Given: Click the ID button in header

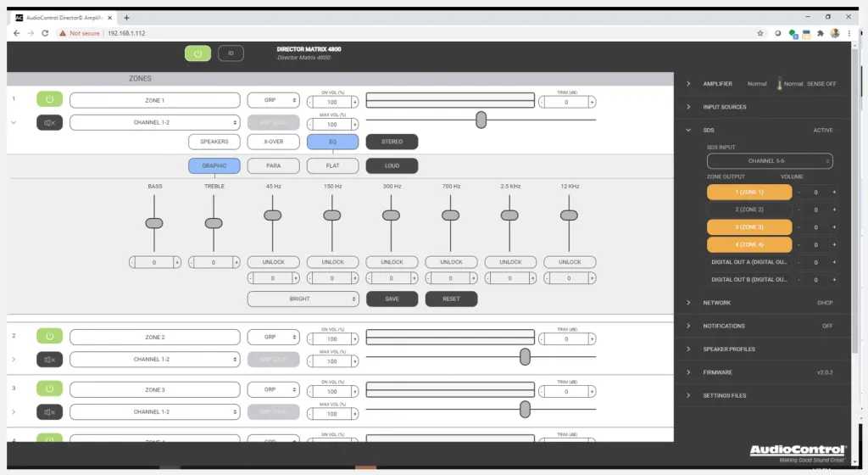Looking at the screenshot, I should [x=231, y=53].
